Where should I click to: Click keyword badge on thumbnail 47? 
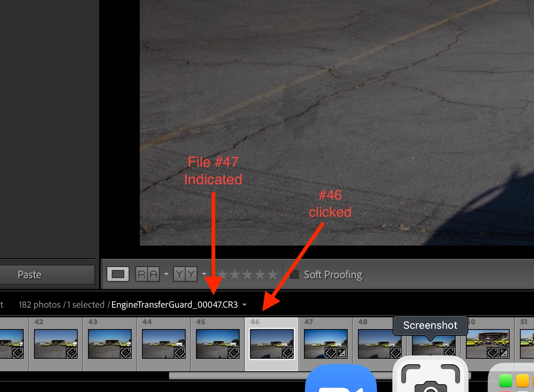tap(331, 353)
